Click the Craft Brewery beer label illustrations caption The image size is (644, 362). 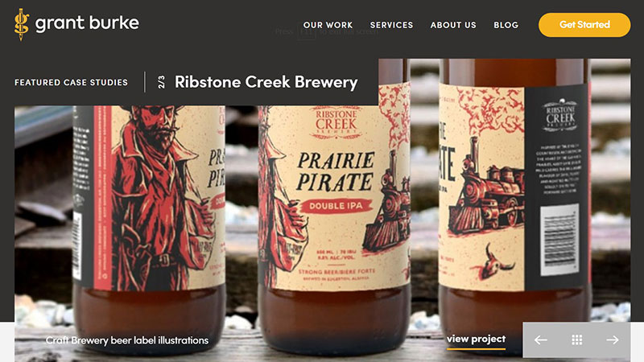[127, 340]
